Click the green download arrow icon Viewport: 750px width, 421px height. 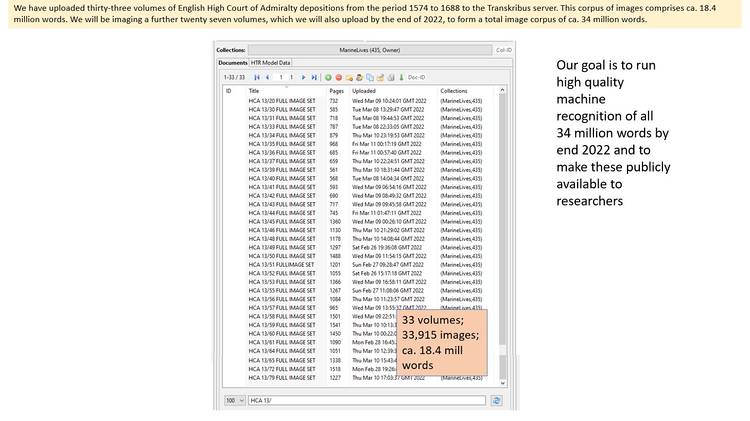click(x=400, y=77)
